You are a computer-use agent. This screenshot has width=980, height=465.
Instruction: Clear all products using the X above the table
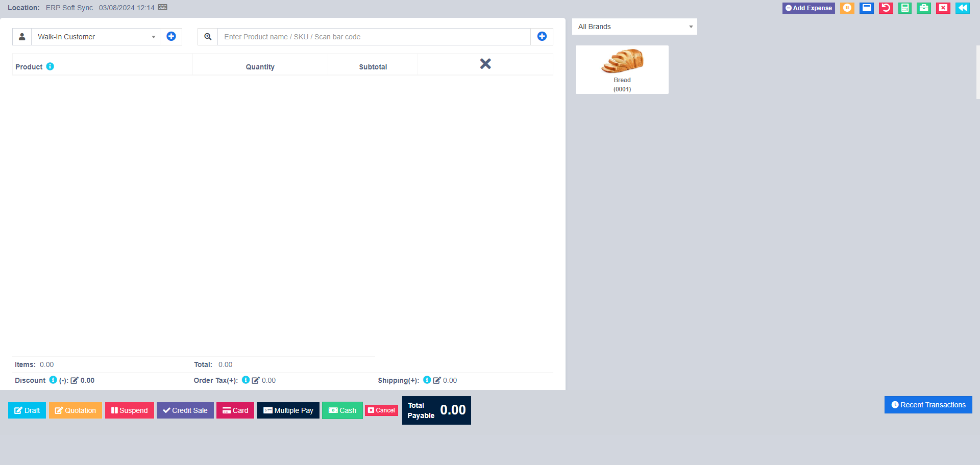(x=485, y=63)
